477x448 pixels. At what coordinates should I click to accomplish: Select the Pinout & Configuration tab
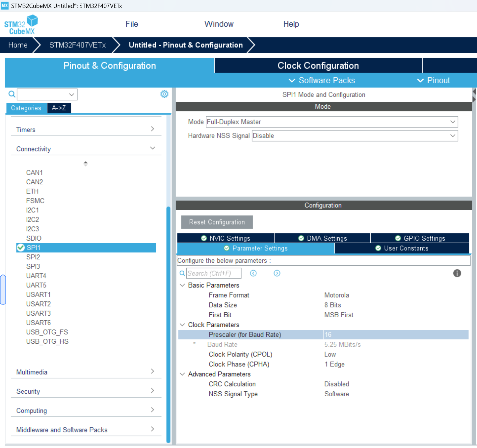point(110,66)
